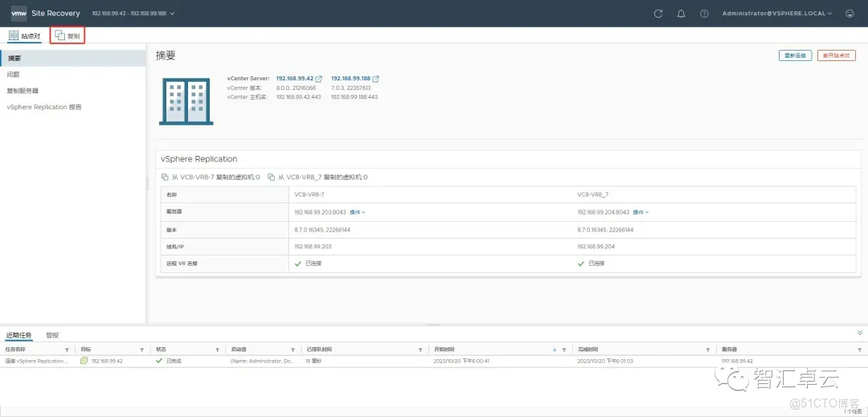
Task: Click 从 VC8-VR8_7 复制的虚拟机:0 link
Action: coord(322,178)
